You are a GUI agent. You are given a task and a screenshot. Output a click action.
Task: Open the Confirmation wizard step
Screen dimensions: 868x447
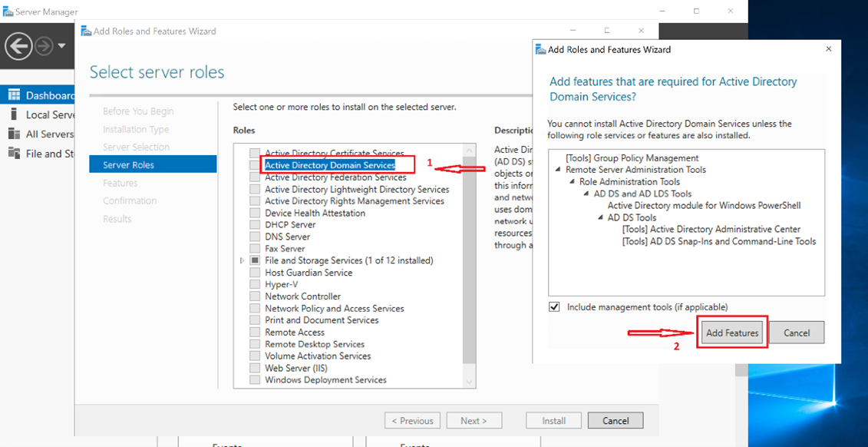click(x=128, y=200)
